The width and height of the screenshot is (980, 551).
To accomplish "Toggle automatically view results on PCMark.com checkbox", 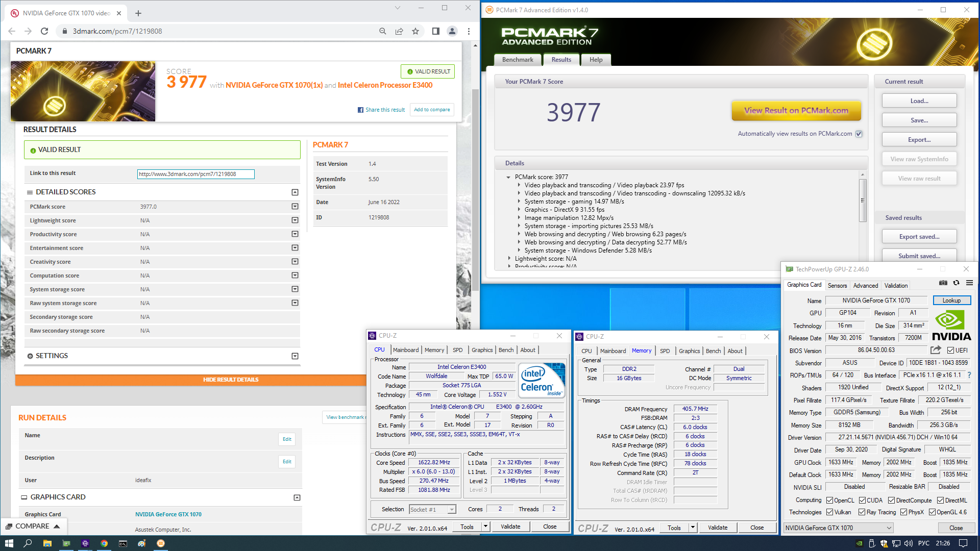I will [x=859, y=134].
